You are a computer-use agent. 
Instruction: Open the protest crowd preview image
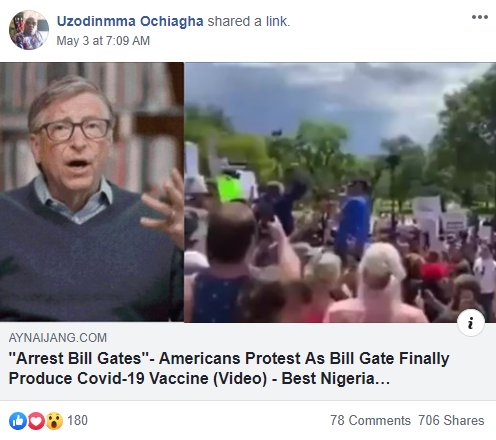pos(340,192)
